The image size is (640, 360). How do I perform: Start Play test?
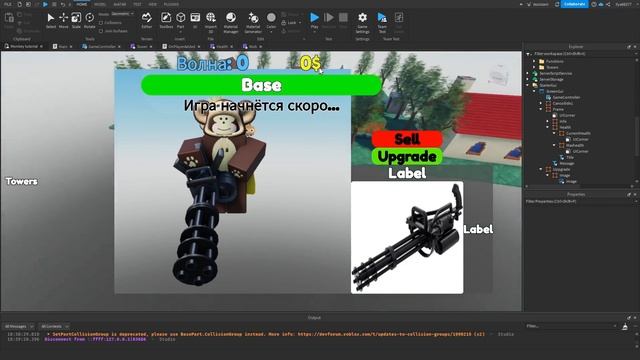point(314,20)
